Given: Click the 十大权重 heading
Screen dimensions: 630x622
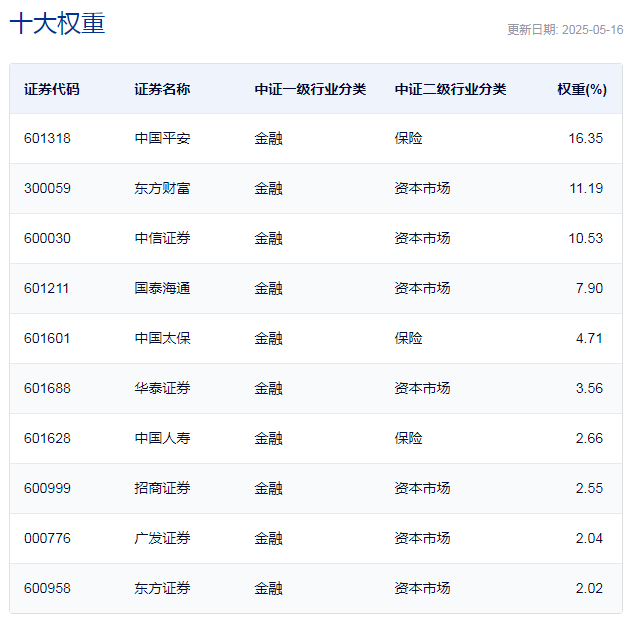Looking at the screenshot, I should [57, 23].
